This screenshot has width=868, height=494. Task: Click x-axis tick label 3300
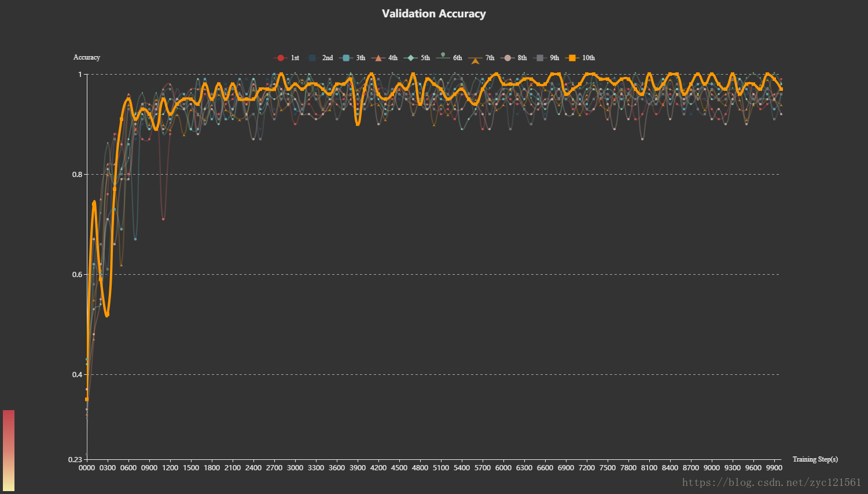click(x=316, y=468)
